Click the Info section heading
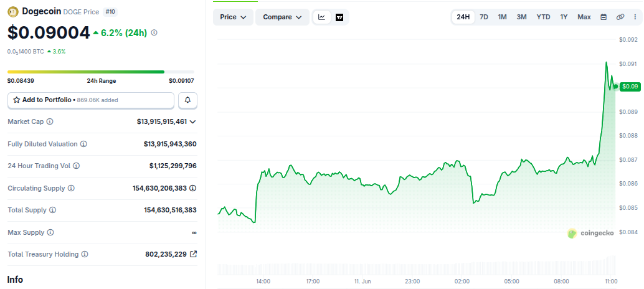This screenshot has height=289, width=644. [x=15, y=280]
